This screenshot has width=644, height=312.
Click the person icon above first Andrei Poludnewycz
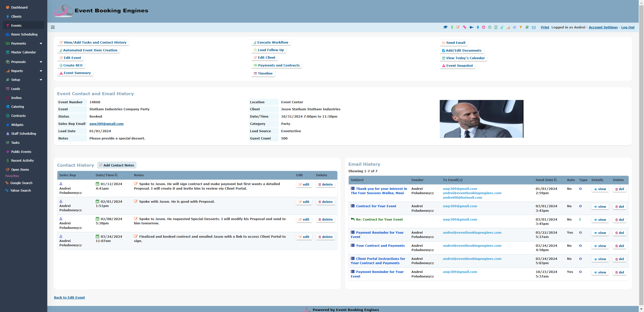(61, 184)
